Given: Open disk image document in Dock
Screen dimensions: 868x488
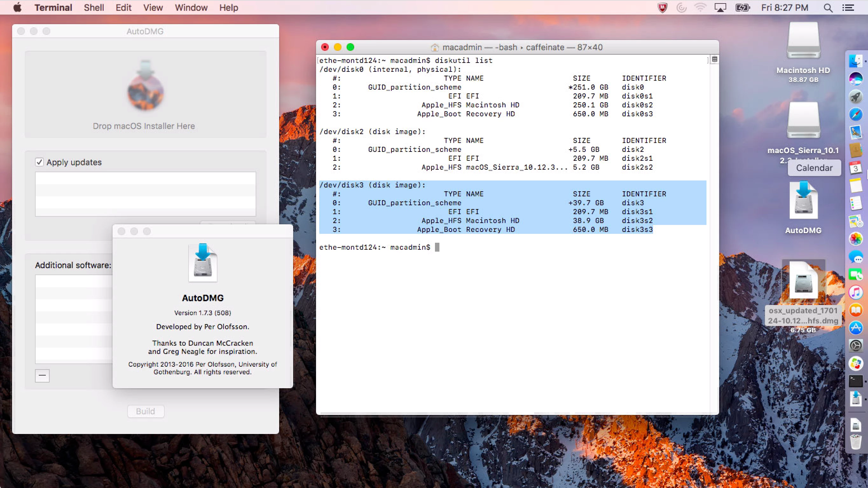Looking at the screenshot, I should coord(856,425).
